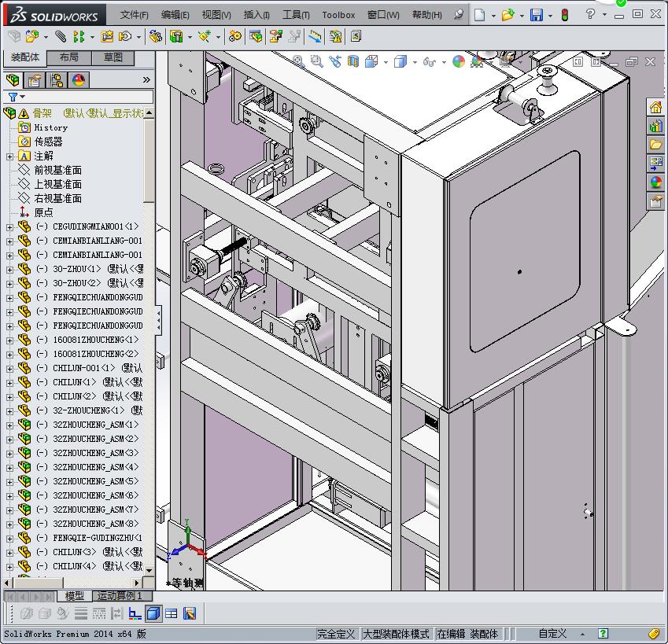Image resolution: width=668 pixels, height=644 pixels.
Task: Toggle the table view icon in bottom toolbar
Action: pos(172,613)
